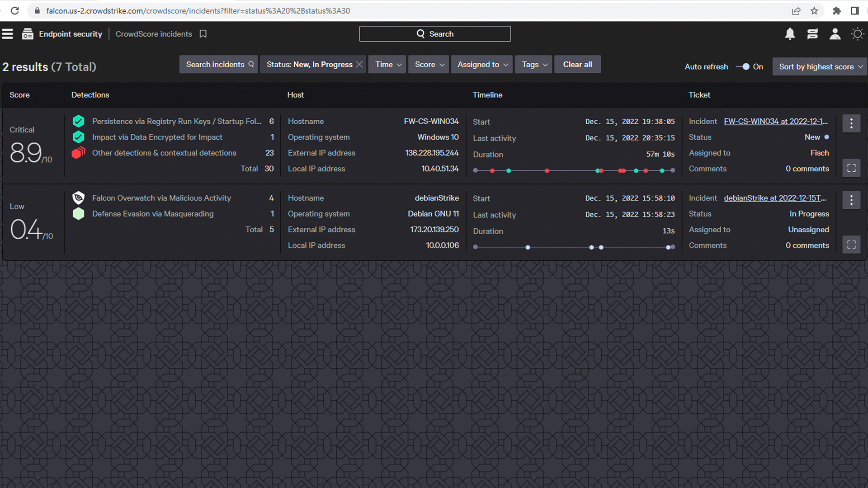Expand the Score filter dropdown
Viewport: 868px width, 488px height.
point(429,65)
